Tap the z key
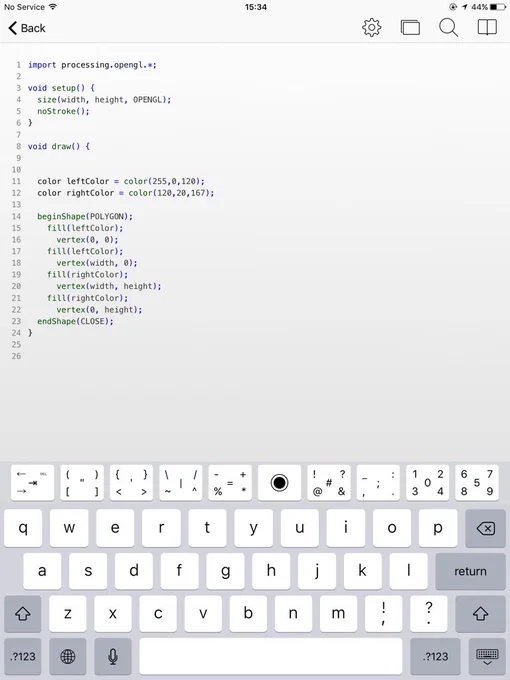The image size is (510, 680). [x=68, y=614]
